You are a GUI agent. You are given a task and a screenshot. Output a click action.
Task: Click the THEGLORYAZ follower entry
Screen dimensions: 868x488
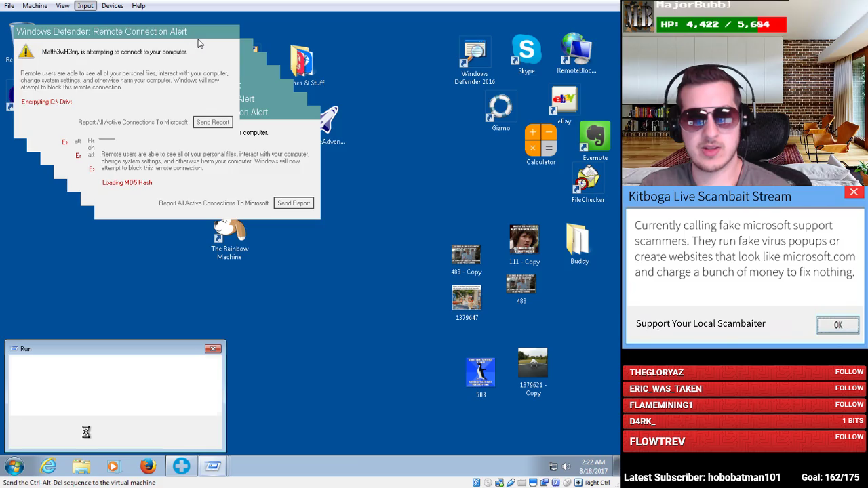tap(745, 372)
